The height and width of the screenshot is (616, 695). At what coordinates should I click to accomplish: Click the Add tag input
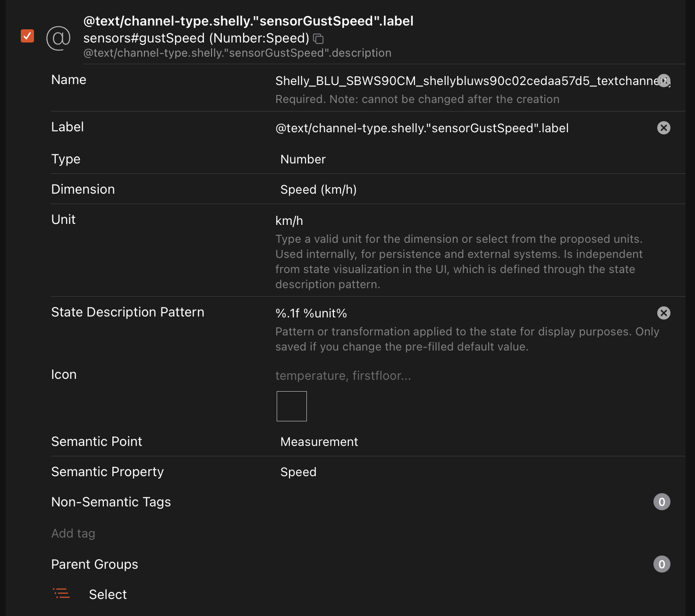(x=189, y=533)
